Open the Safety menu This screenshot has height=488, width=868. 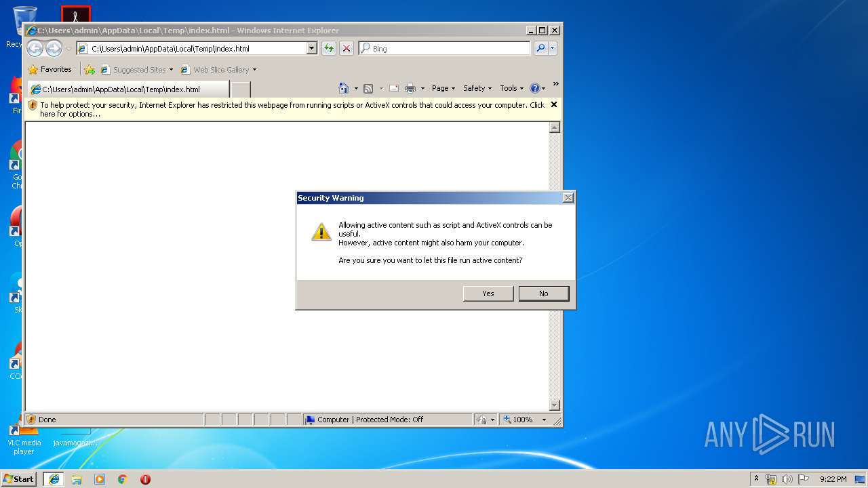pos(477,88)
